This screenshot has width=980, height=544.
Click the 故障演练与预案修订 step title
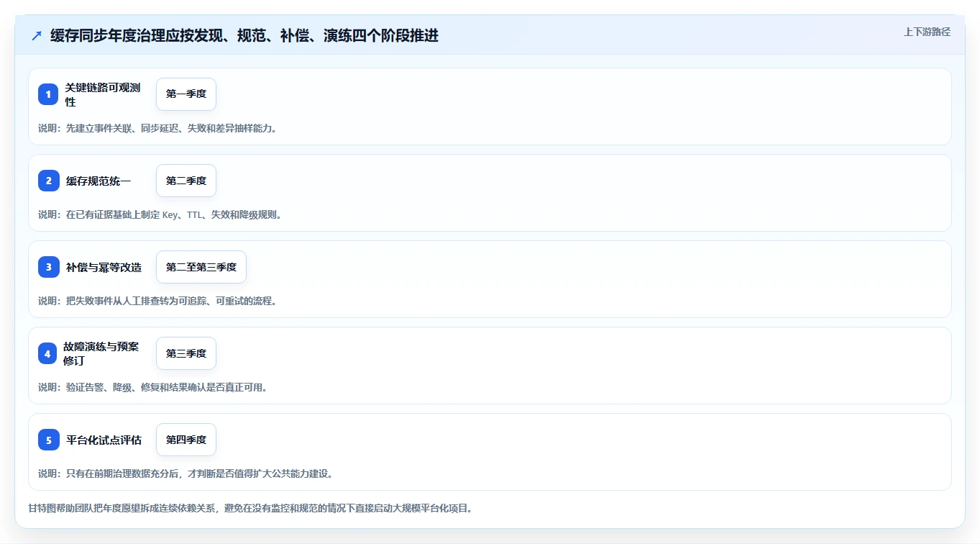tap(101, 353)
